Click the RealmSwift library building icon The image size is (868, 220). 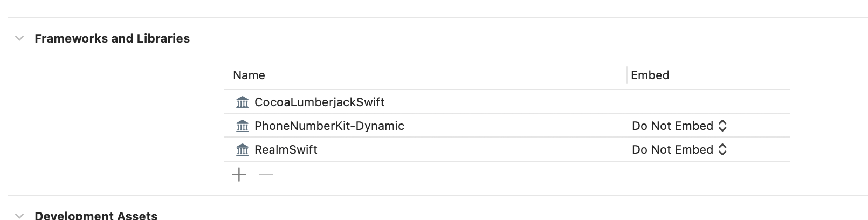(243, 149)
